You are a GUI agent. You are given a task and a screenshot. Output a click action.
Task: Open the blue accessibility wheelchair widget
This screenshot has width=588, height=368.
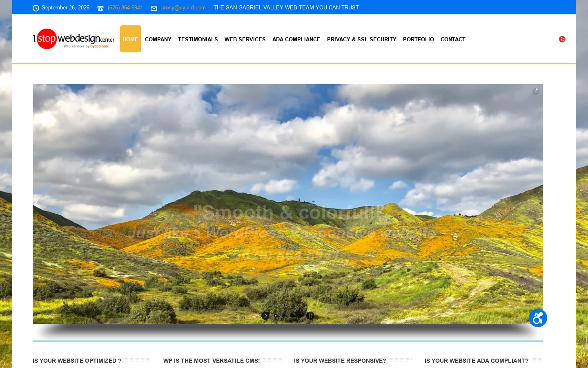pyautogui.click(x=538, y=318)
